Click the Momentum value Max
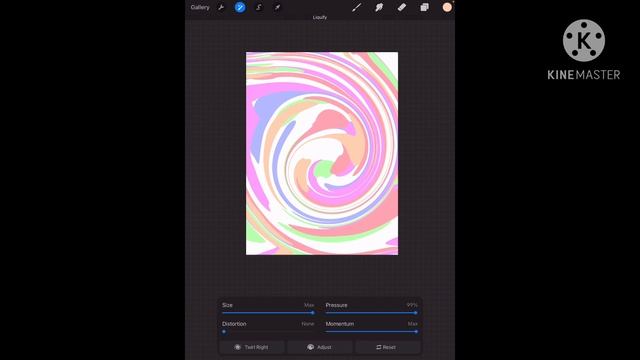The height and width of the screenshot is (360, 640). [x=413, y=324]
